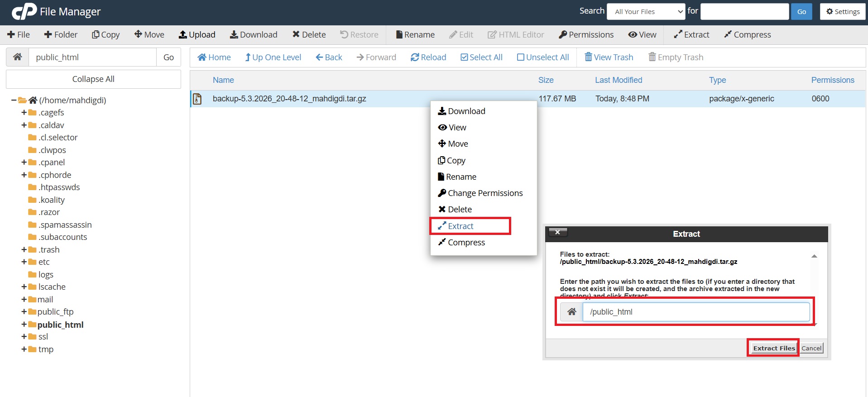Click the Unselect All checkbox option
Viewport: 868px width, 397px height.
tap(543, 57)
